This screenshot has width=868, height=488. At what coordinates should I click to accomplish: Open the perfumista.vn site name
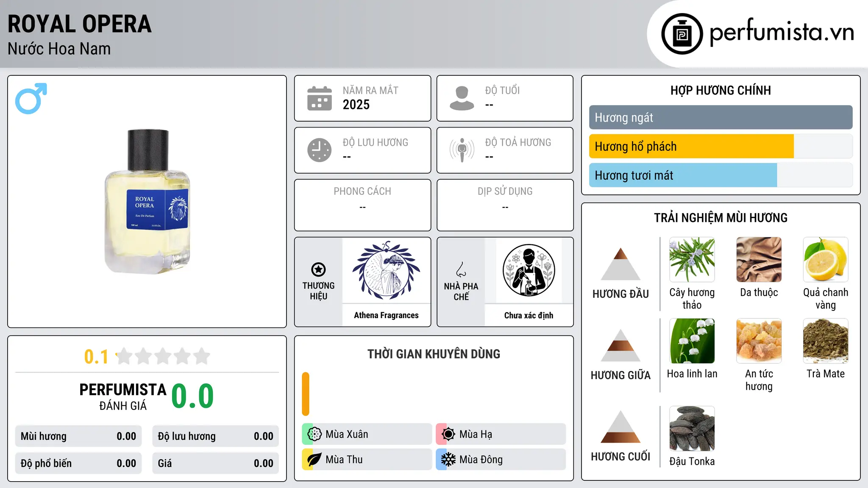[x=782, y=33]
